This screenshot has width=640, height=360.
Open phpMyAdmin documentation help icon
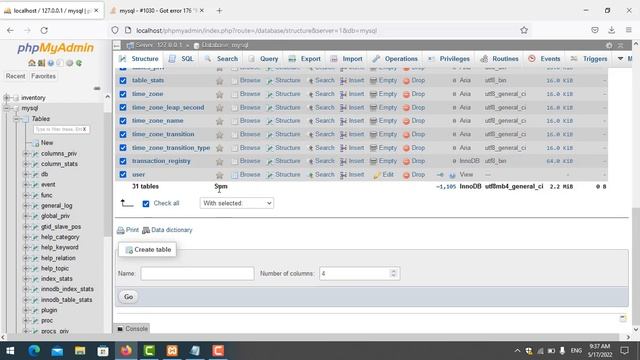click(x=51, y=63)
